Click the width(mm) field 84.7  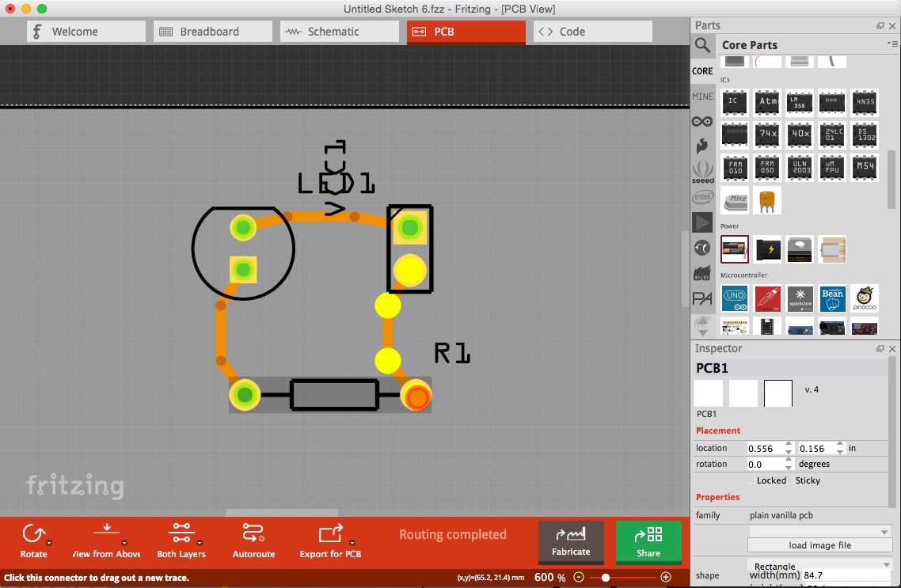pyautogui.click(x=845, y=575)
